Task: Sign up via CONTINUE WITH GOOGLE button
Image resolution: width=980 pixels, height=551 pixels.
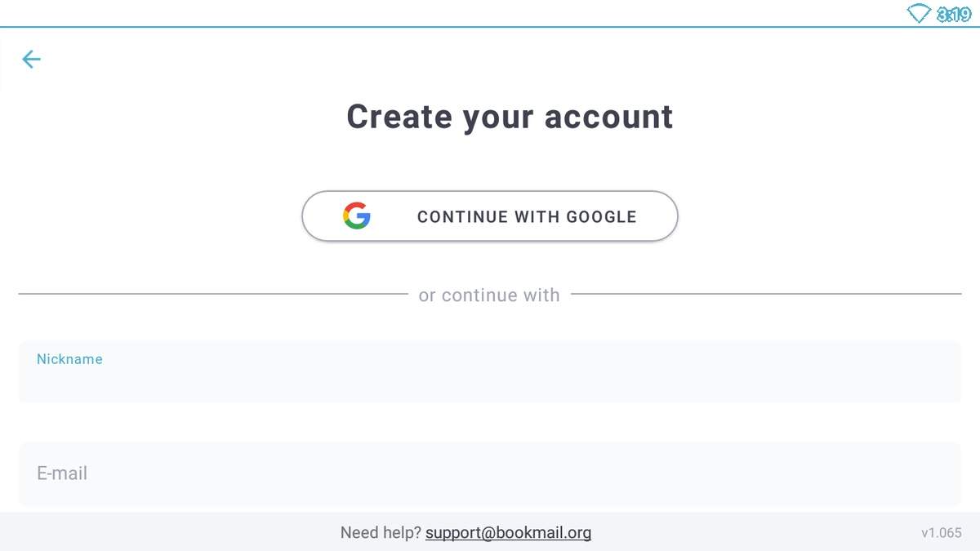Action: [490, 216]
